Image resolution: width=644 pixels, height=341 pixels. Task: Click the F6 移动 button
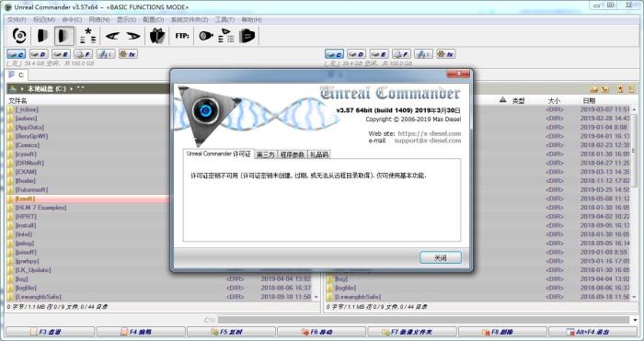pyautogui.click(x=322, y=332)
